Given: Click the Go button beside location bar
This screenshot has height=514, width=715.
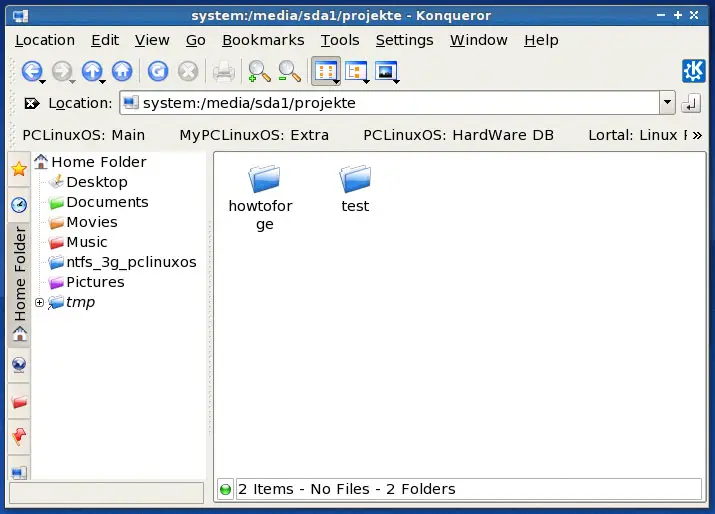Looking at the screenshot, I should (691, 103).
